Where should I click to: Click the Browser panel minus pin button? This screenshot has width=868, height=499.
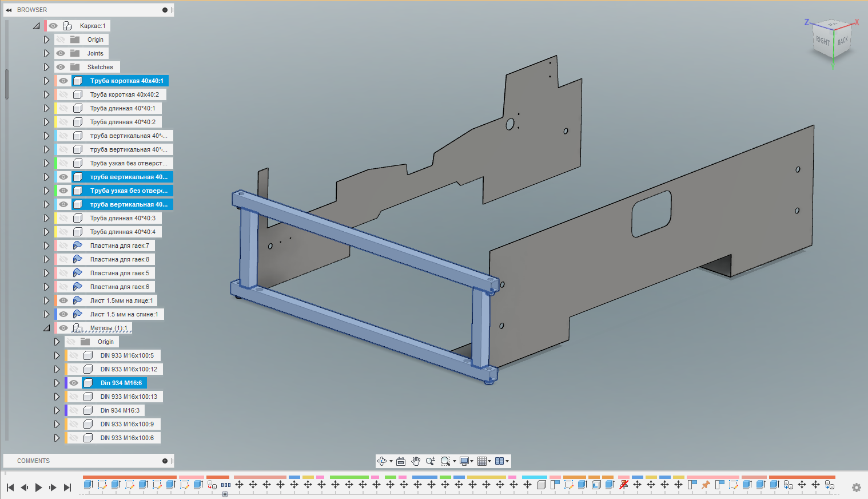coord(165,10)
